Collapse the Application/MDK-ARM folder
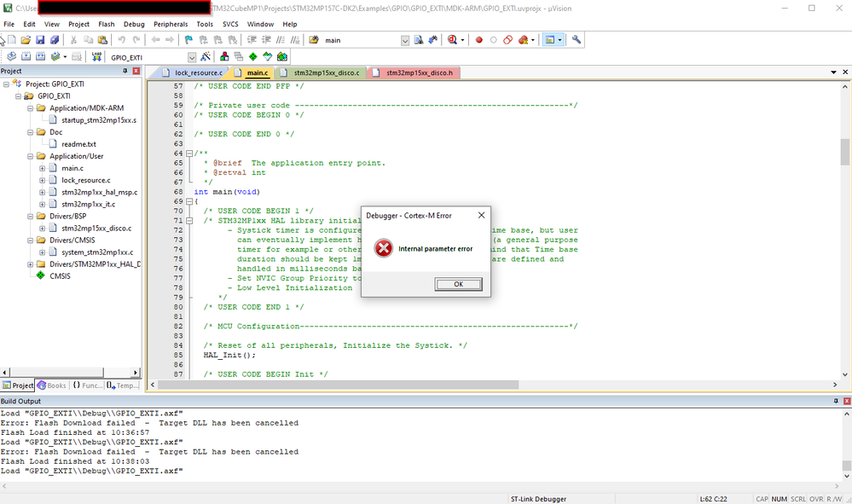Image resolution: width=852 pixels, height=504 pixels. tap(31, 108)
